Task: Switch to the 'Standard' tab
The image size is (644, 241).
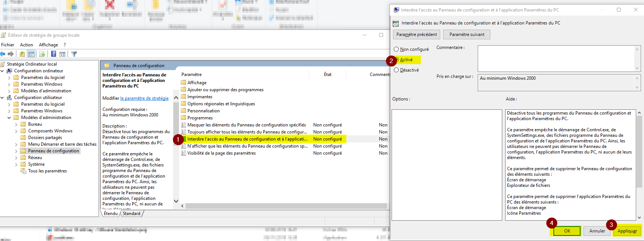Action: point(131,214)
